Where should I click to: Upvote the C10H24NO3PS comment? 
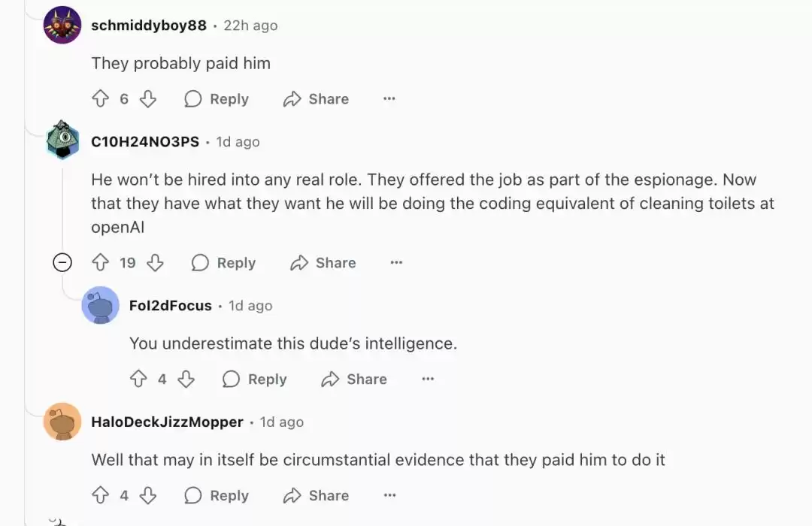pos(101,262)
